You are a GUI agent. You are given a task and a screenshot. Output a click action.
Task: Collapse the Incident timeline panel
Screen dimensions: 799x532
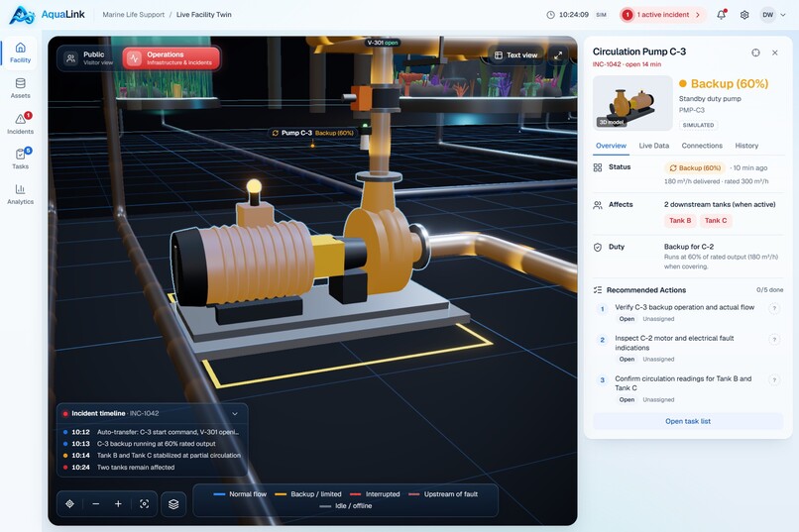click(235, 413)
